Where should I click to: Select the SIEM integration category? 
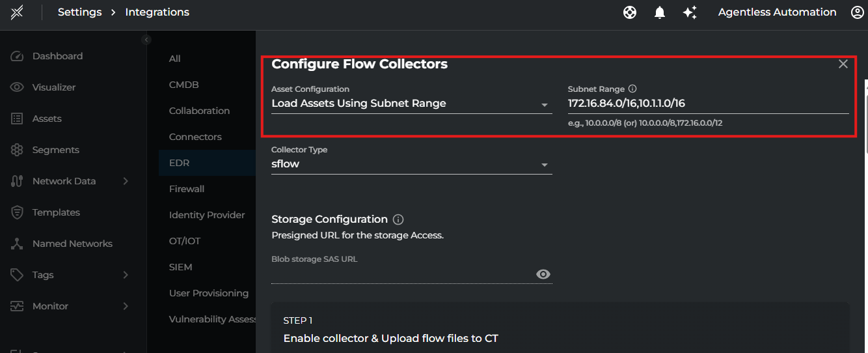click(x=180, y=267)
